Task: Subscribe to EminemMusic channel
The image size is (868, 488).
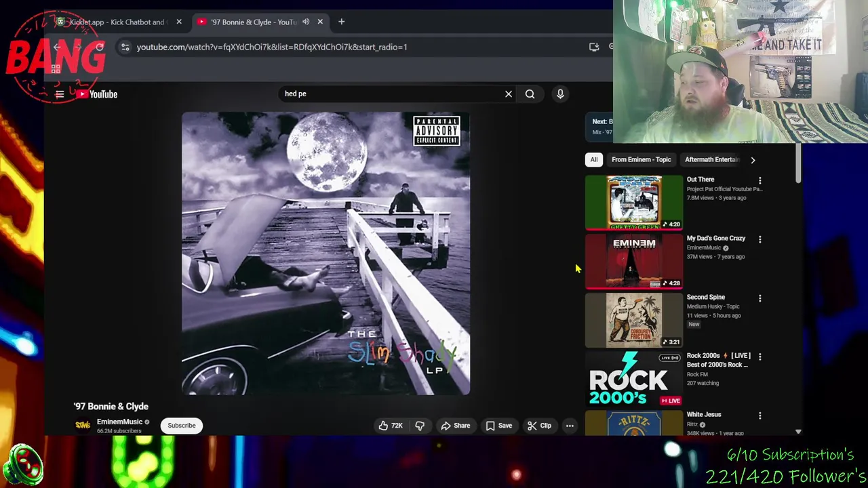Action: pos(182,426)
